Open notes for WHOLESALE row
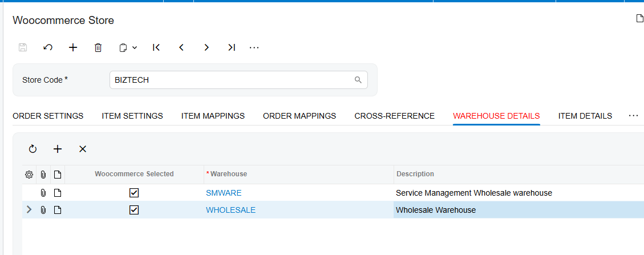 click(58, 210)
